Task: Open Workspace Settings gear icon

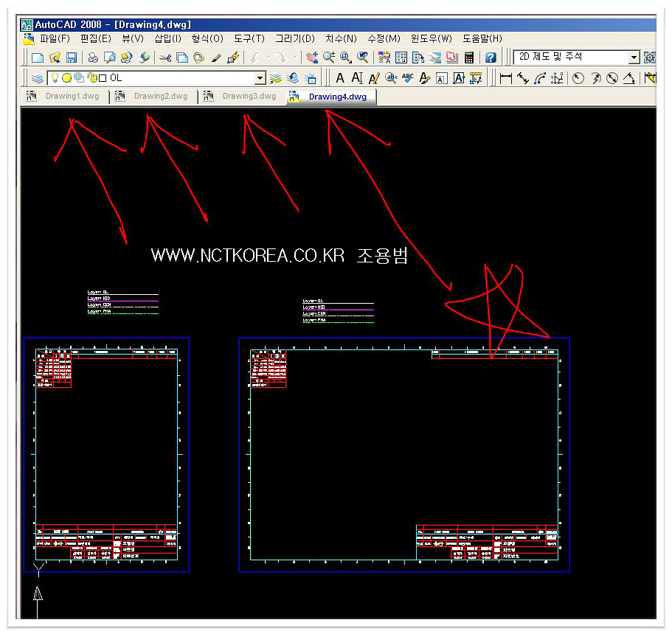Action: tap(650, 58)
